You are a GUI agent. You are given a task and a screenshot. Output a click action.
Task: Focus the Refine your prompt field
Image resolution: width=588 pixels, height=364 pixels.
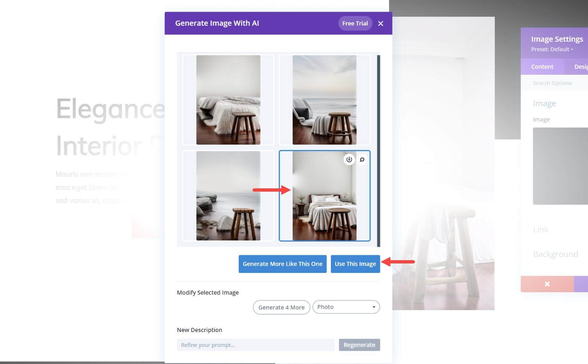[x=256, y=345]
